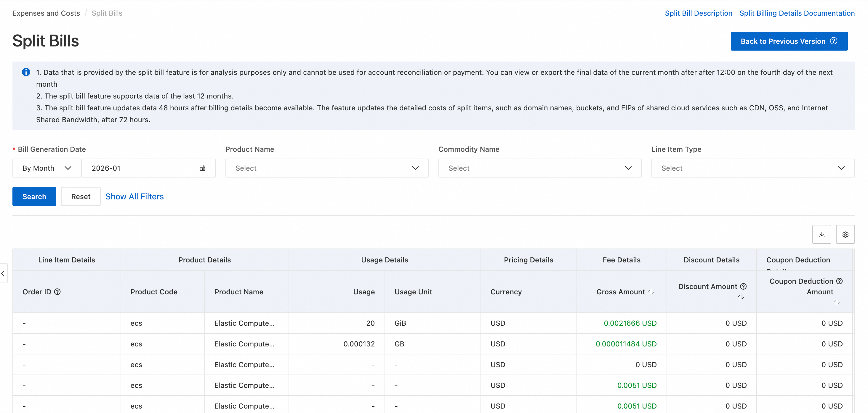The image size is (868, 413).
Task: Sort by Coupon Deduction Amount arrows
Action: click(x=836, y=302)
